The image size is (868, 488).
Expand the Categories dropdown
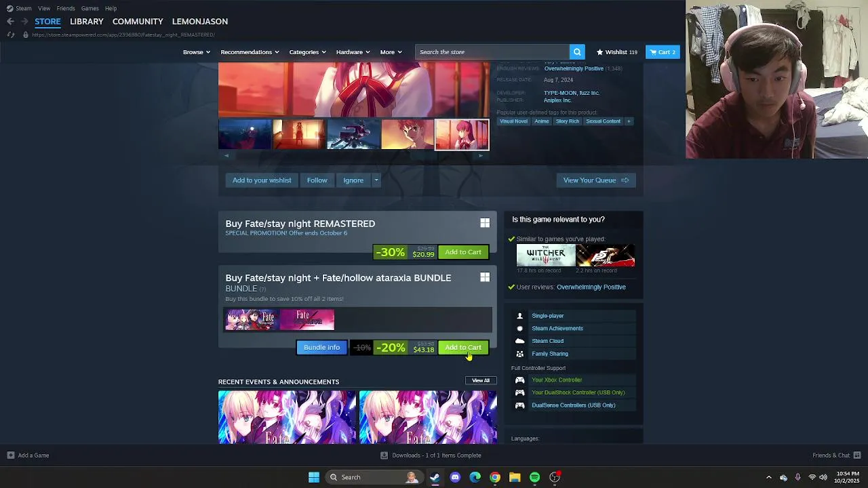tap(308, 52)
